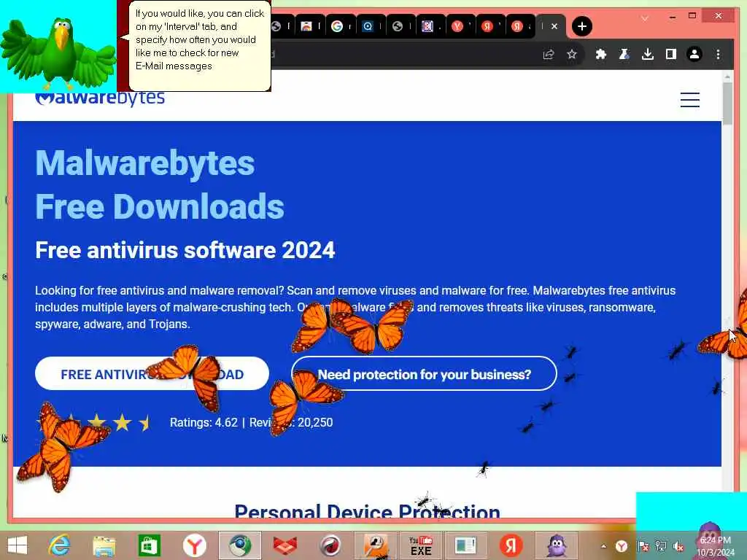This screenshot has height=560, width=747.
Task: Open the Downloads arrow icon in toolbar
Action: pos(648,54)
